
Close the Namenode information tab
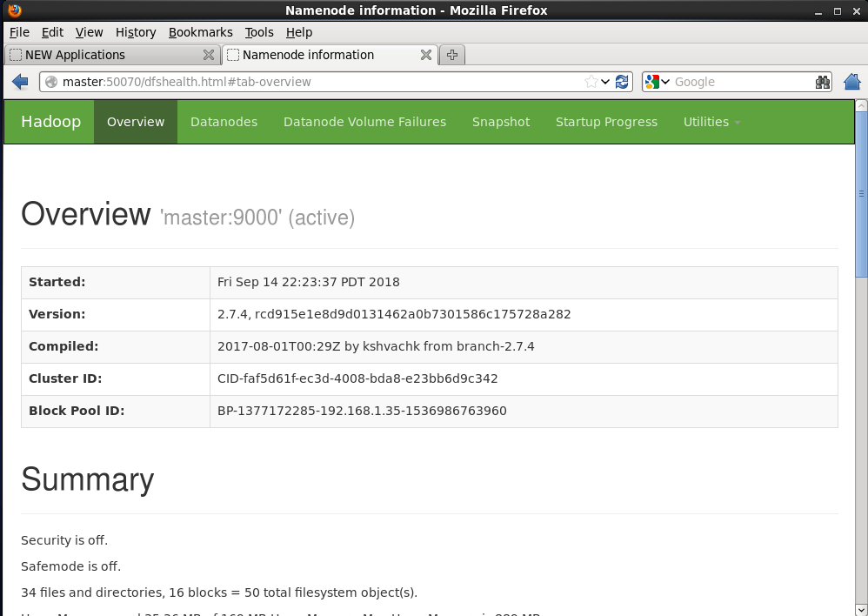[425, 55]
